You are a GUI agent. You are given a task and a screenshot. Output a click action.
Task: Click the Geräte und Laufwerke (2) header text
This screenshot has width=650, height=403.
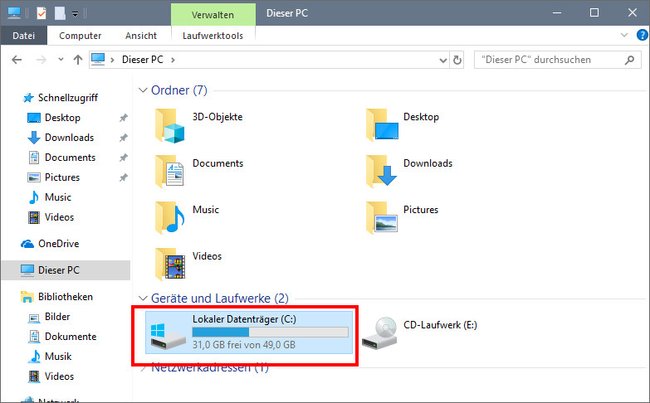coord(220,299)
